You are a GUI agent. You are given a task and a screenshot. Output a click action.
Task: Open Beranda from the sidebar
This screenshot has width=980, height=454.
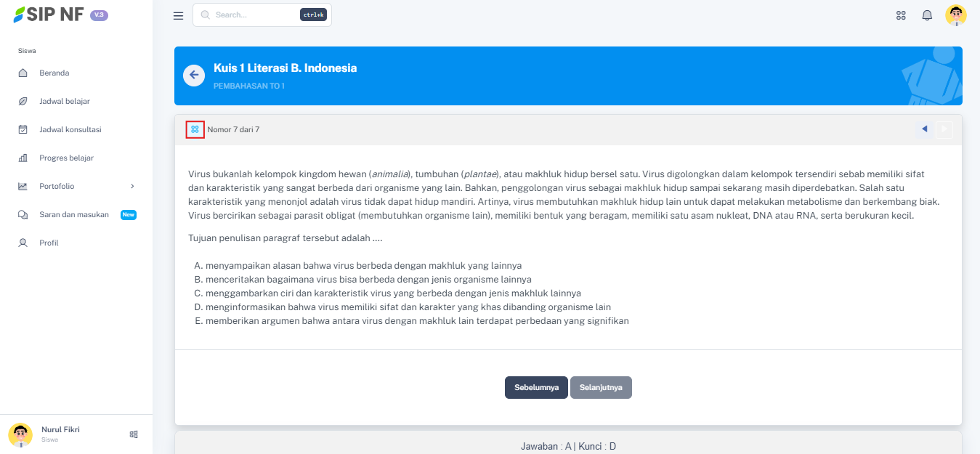(x=54, y=73)
